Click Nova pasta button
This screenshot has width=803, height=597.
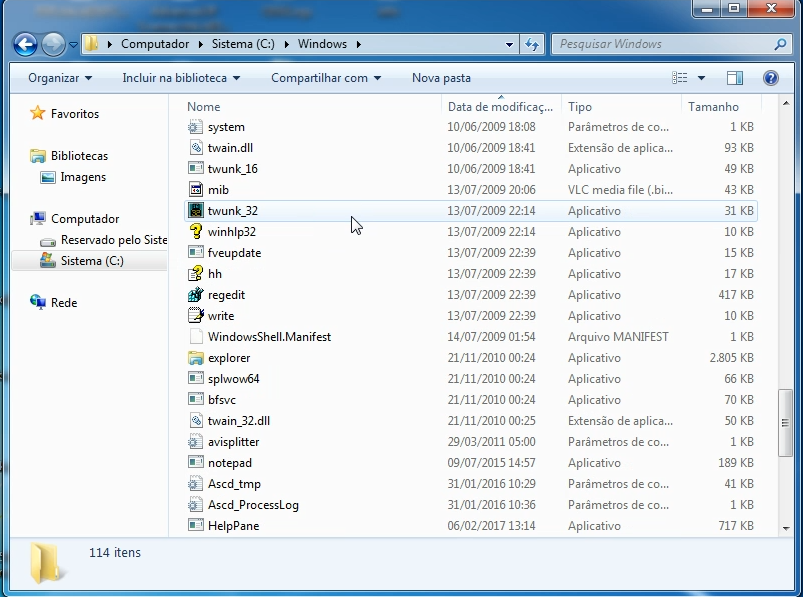point(441,78)
